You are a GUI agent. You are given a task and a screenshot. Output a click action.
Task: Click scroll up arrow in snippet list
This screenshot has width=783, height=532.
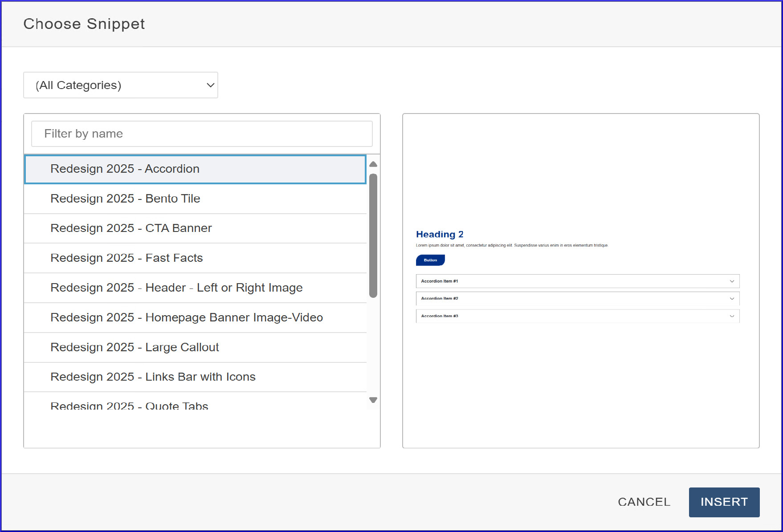(373, 164)
